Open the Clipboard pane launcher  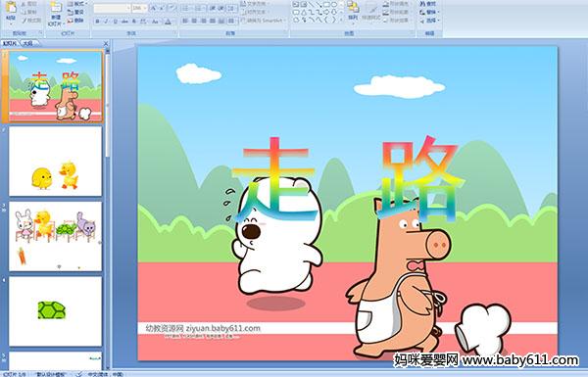[40, 32]
